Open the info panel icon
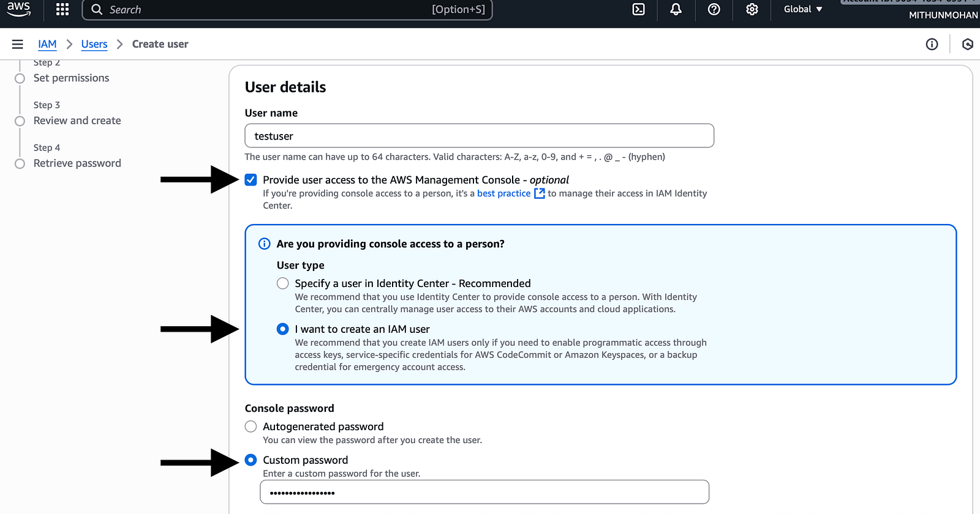 (x=932, y=44)
